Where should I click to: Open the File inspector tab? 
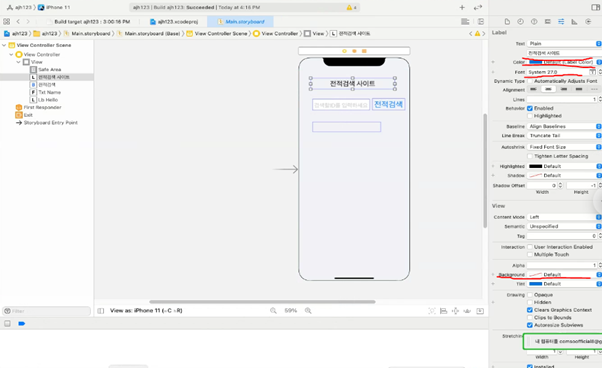[x=507, y=21]
